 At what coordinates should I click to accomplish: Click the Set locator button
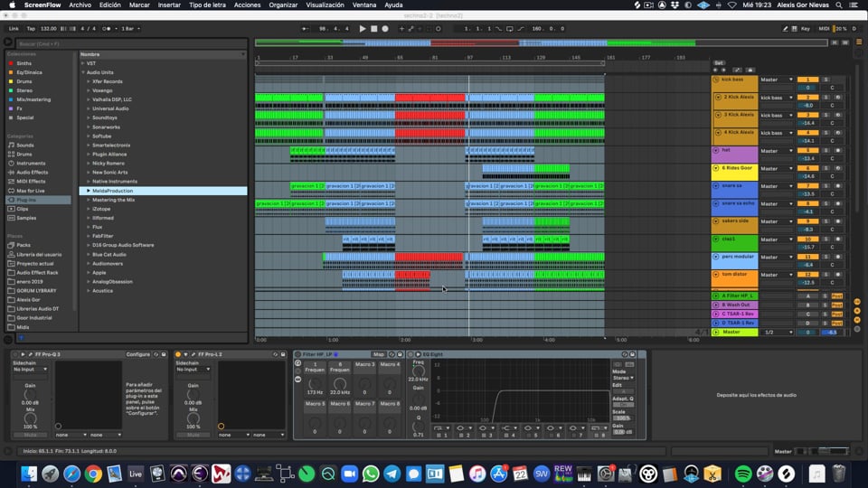[719, 63]
